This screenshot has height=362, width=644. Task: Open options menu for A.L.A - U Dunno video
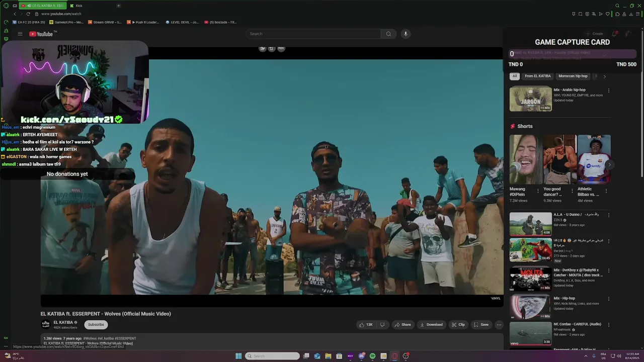pos(609,215)
